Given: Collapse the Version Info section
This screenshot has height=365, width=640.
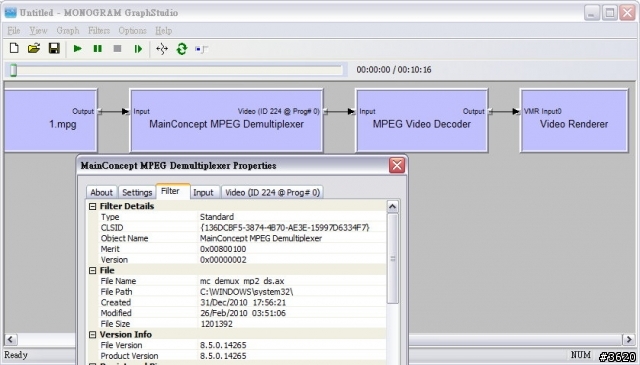Looking at the screenshot, I should [x=93, y=334].
